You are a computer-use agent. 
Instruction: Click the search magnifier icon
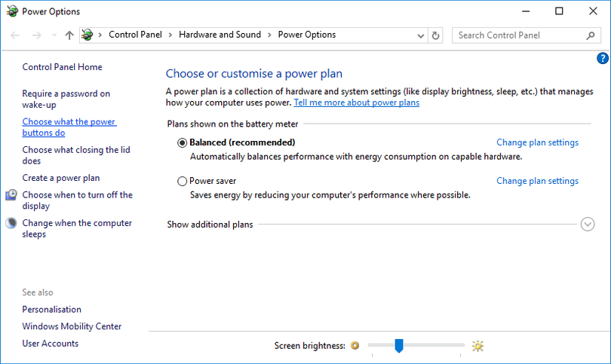[x=591, y=35]
